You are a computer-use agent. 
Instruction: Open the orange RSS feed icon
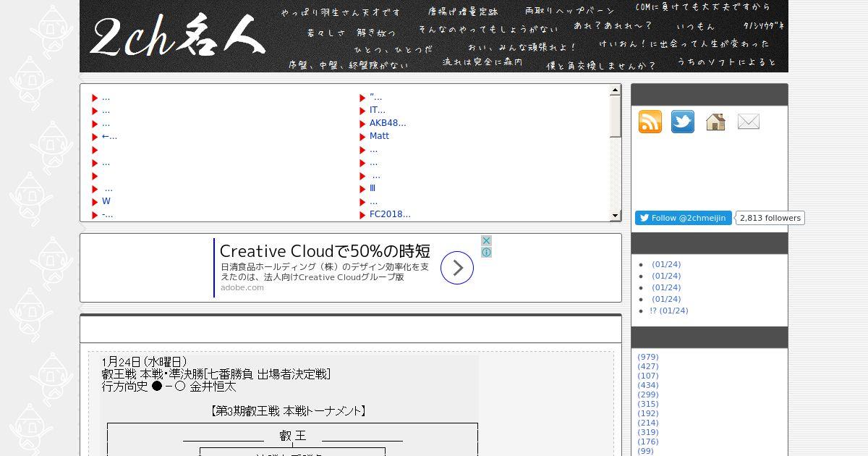650,122
